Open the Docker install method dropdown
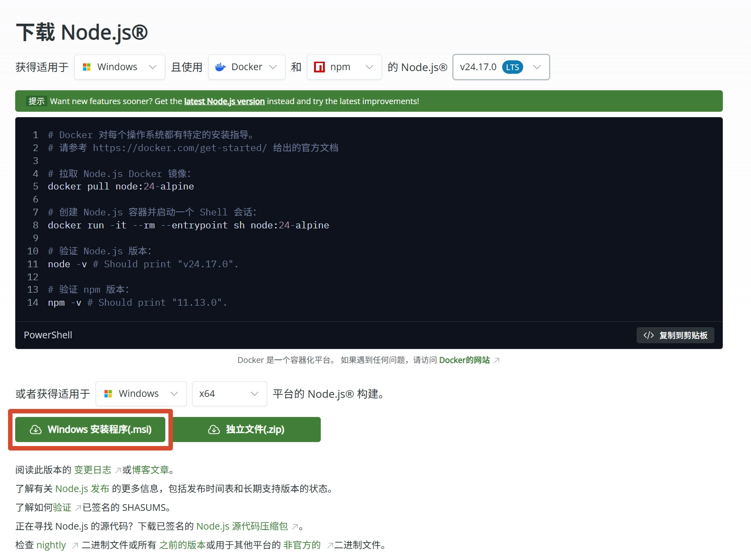751x560 pixels. point(247,67)
